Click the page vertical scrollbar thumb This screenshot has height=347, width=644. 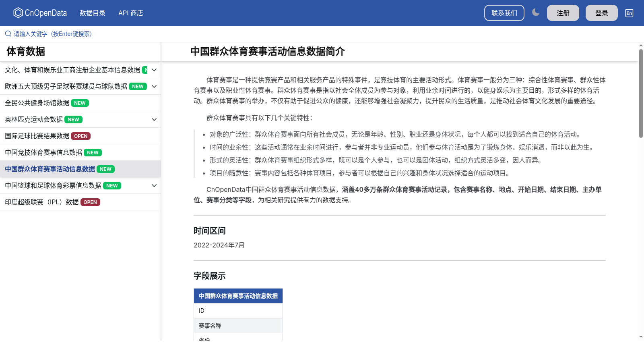click(641, 94)
